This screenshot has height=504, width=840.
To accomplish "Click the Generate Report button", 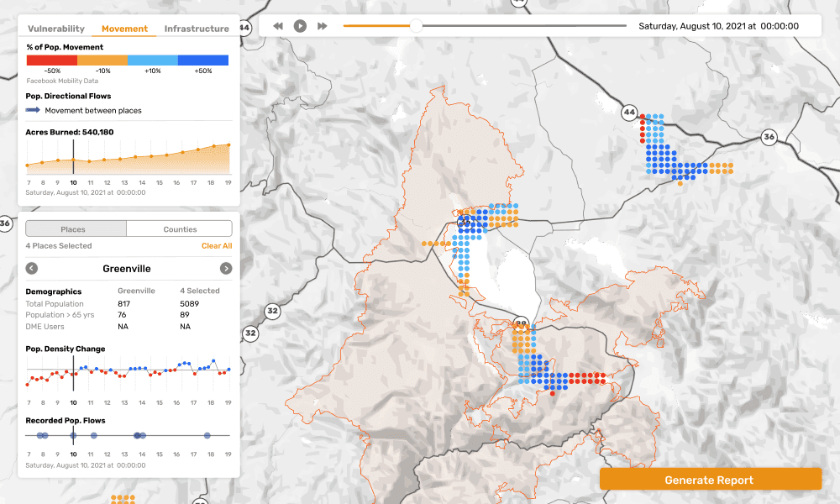I will pyautogui.click(x=710, y=480).
